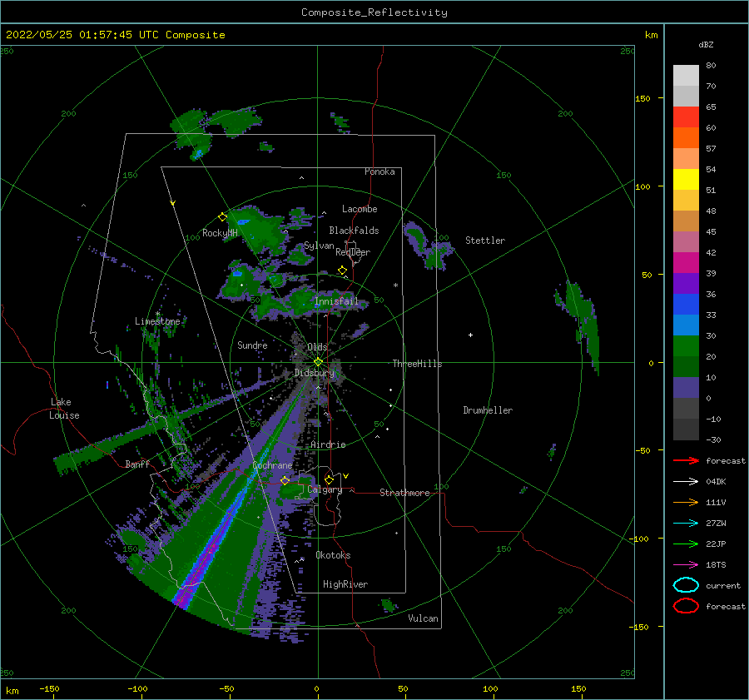Click the Didsbury town label

coord(315,373)
